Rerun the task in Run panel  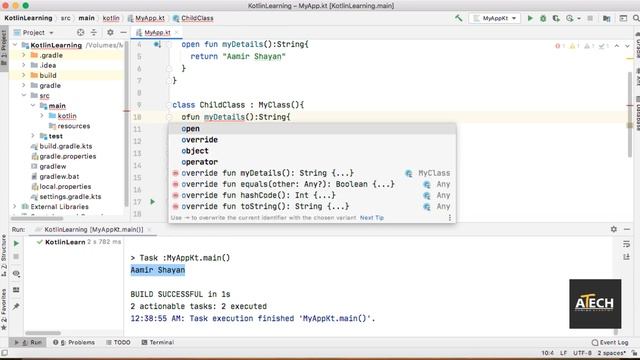coord(16,243)
